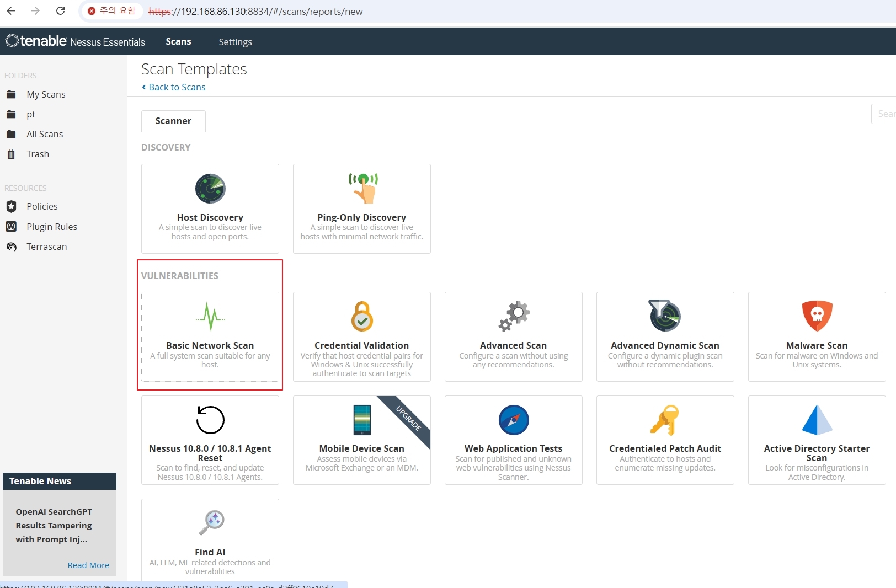Click the browser forward arrow

coord(35,11)
